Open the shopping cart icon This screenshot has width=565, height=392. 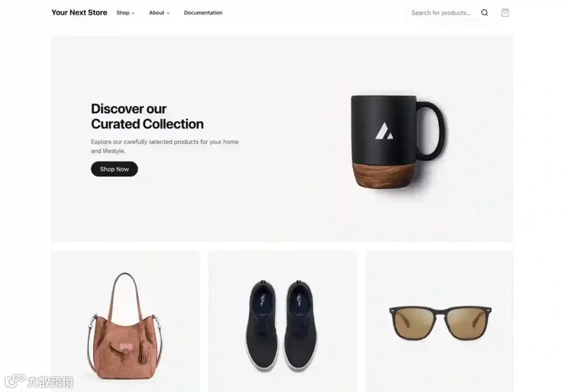pyautogui.click(x=505, y=13)
